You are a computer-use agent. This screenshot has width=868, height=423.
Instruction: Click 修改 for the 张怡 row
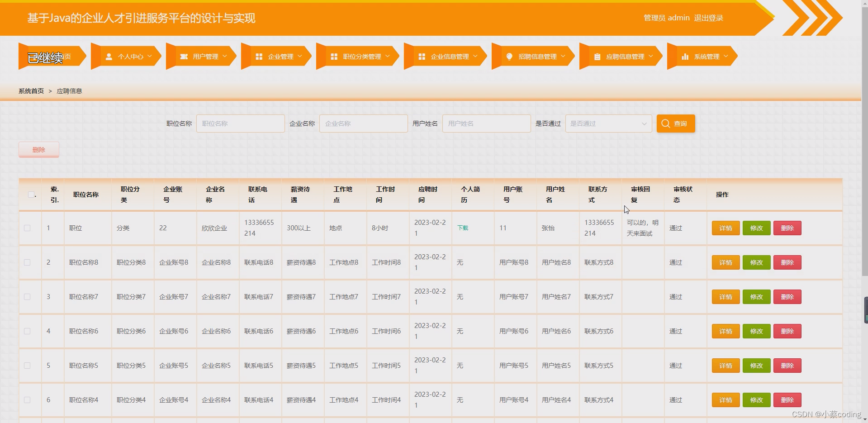(x=756, y=228)
